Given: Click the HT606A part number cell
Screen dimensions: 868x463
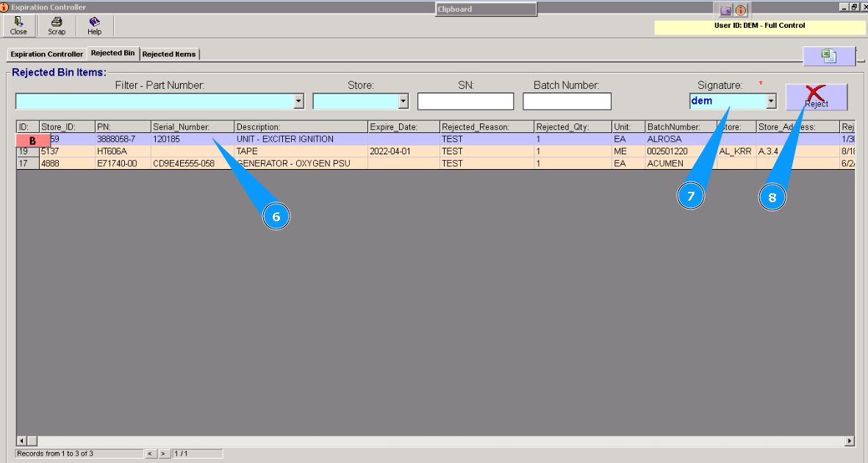Looking at the screenshot, I should coord(123,151).
